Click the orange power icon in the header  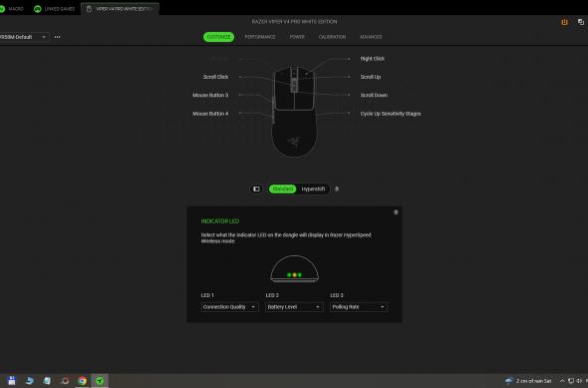[x=564, y=22]
